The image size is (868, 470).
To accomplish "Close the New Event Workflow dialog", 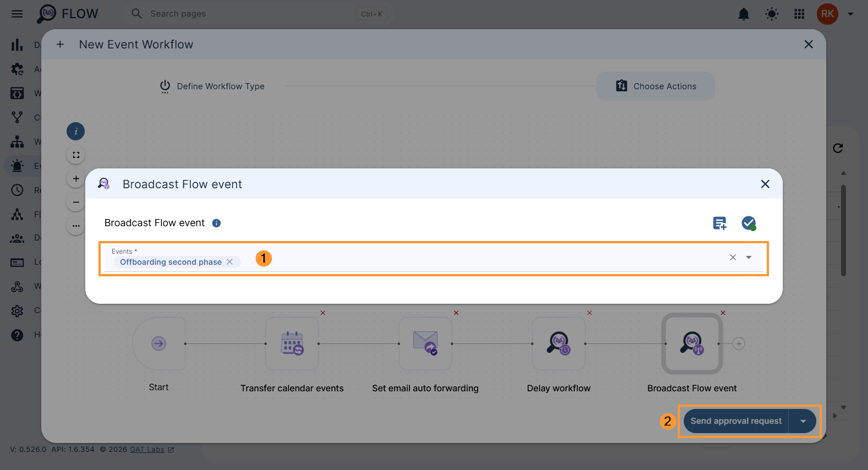I will tap(809, 45).
